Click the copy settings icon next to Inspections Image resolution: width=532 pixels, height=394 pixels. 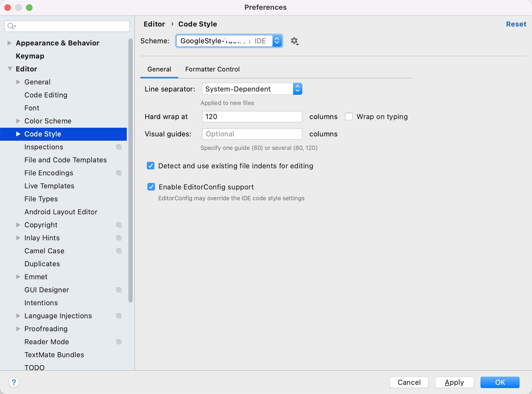(x=119, y=147)
